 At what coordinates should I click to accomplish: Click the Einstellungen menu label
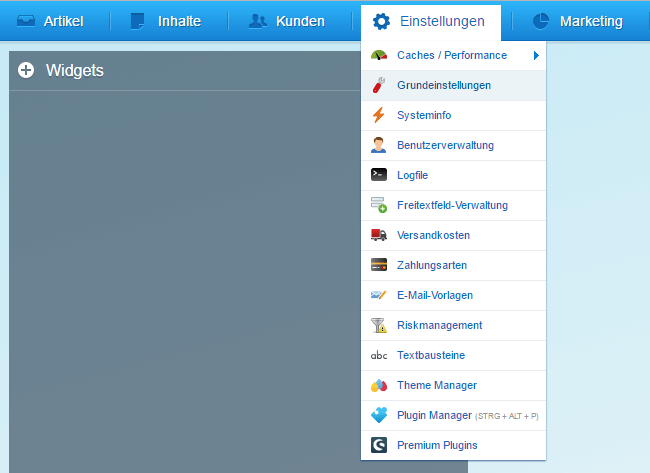pos(442,21)
